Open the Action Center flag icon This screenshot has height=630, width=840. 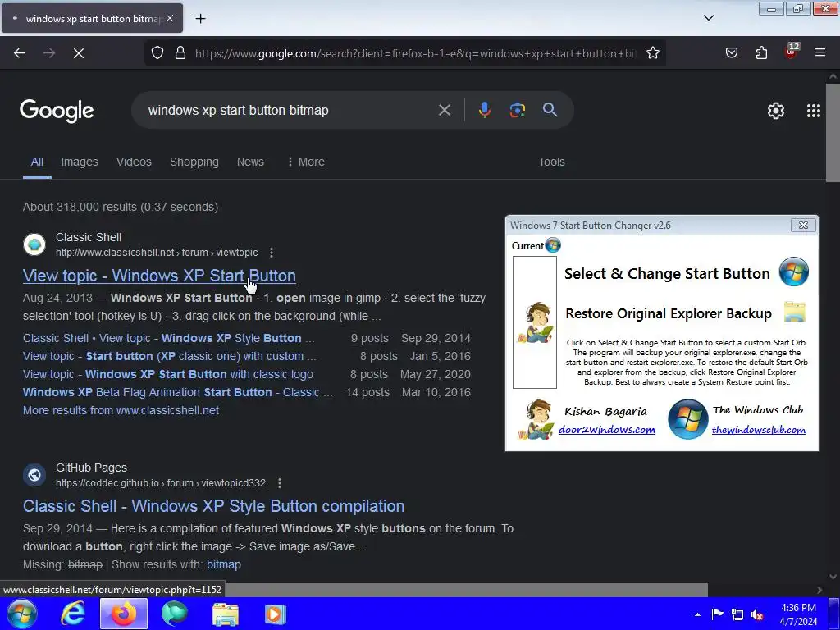click(x=717, y=614)
